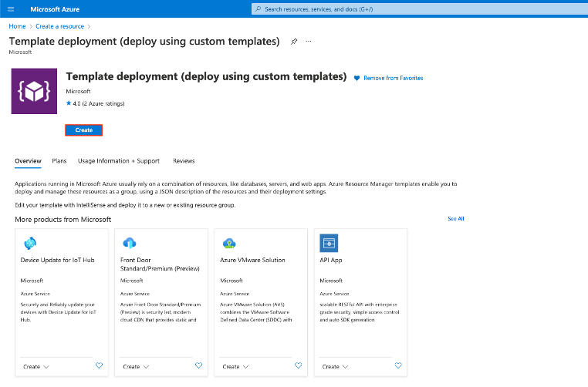Go to Home breadcrumb
The height and width of the screenshot is (387, 588).
17,26
